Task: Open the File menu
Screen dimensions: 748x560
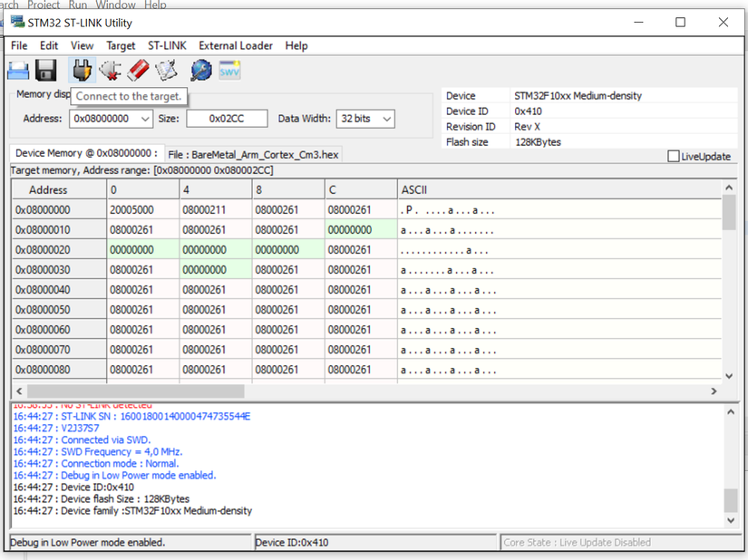Action: [19, 45]
